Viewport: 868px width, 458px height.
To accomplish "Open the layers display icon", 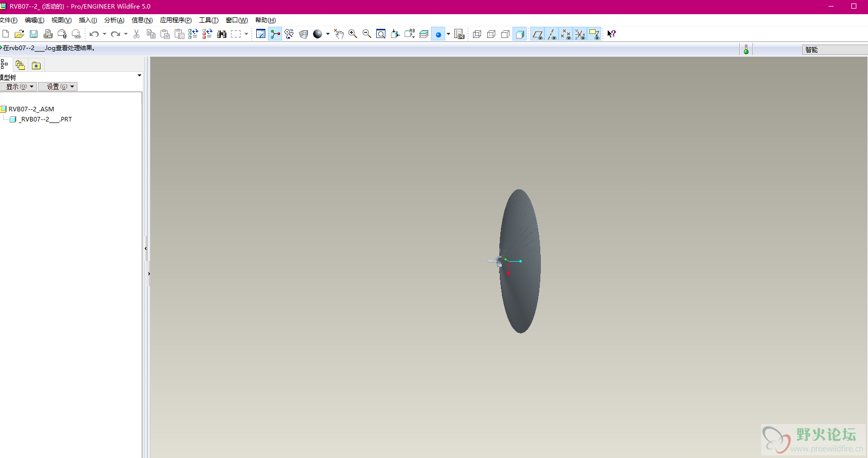I will click(424, 34).
